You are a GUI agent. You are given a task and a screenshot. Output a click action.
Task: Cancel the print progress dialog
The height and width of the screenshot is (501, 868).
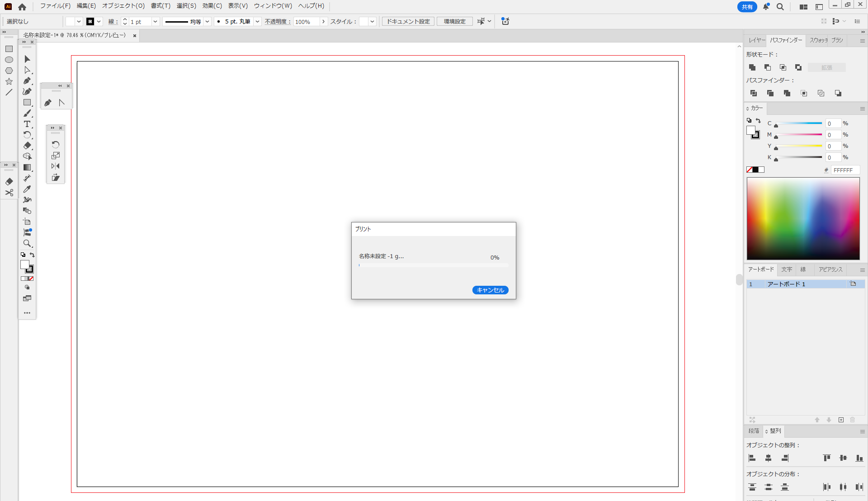490,290
